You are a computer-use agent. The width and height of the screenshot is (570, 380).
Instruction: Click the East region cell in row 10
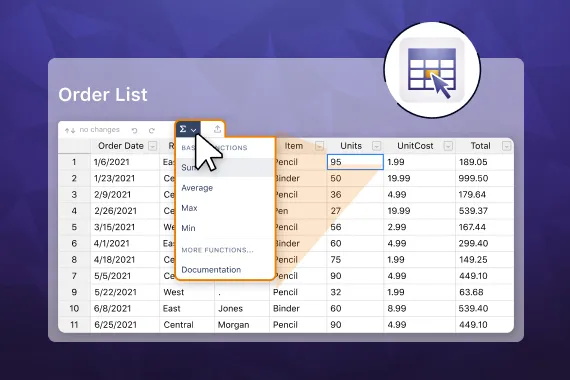(x=187, y=308)
